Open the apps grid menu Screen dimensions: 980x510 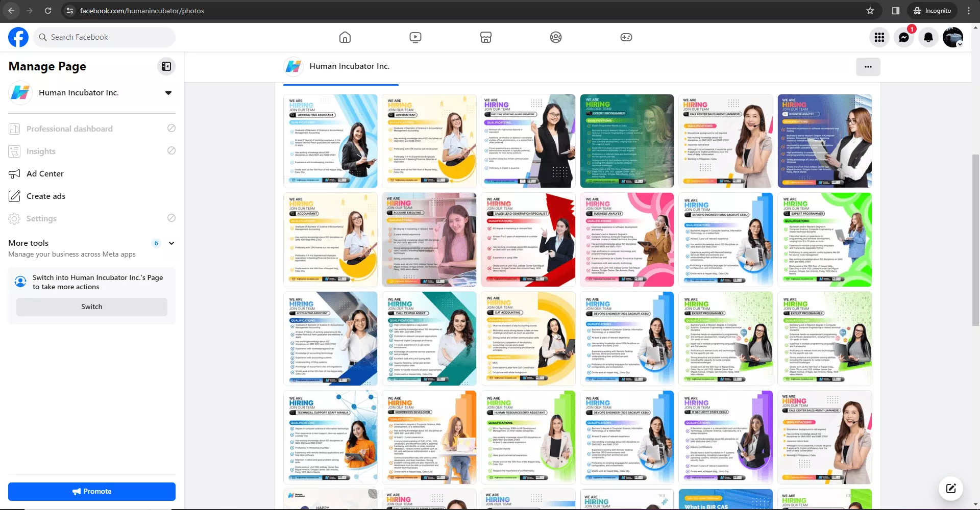pos(879,37)
